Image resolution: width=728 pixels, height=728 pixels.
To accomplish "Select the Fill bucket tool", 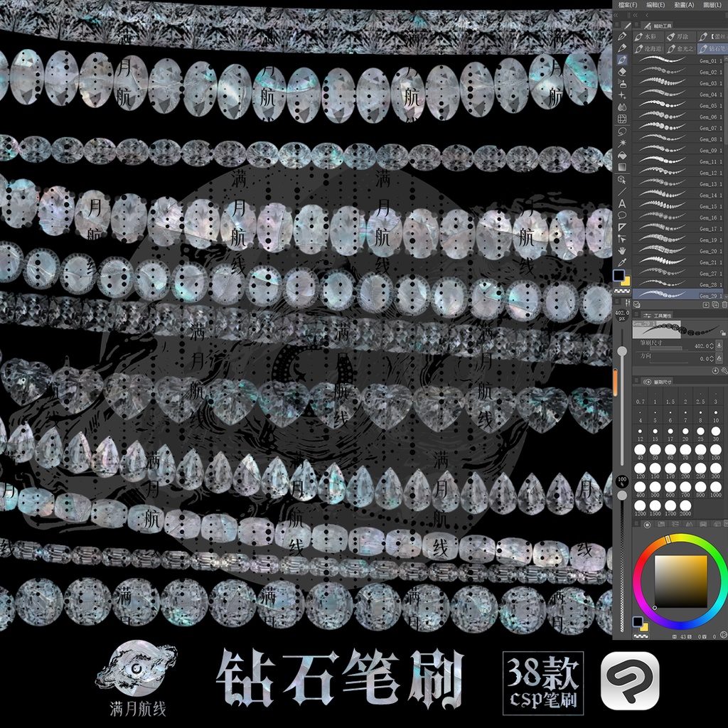I will [x=623, y=154].
